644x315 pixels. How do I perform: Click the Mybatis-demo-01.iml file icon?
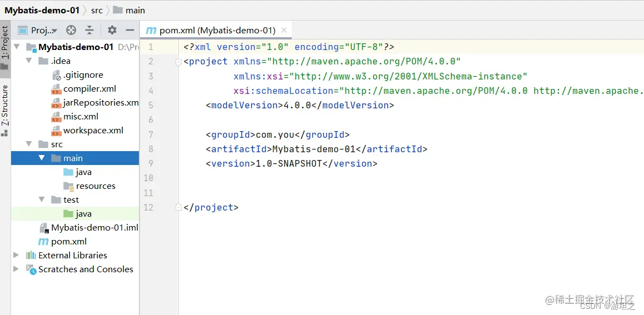point(44,228)
